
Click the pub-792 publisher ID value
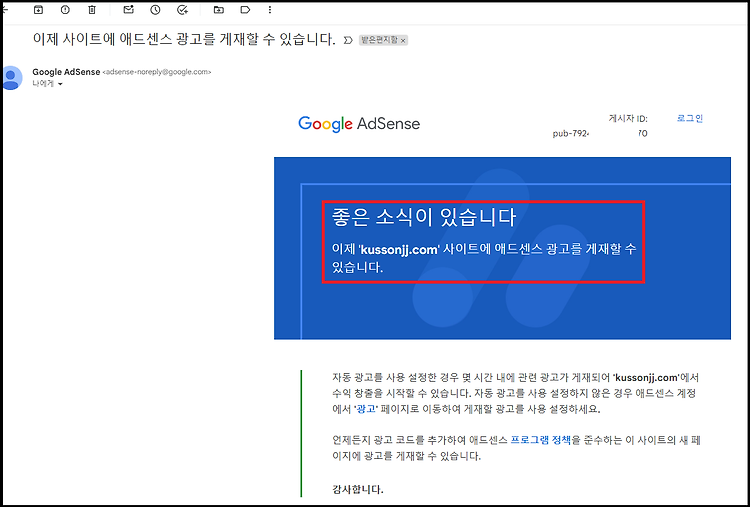point(600,134)
